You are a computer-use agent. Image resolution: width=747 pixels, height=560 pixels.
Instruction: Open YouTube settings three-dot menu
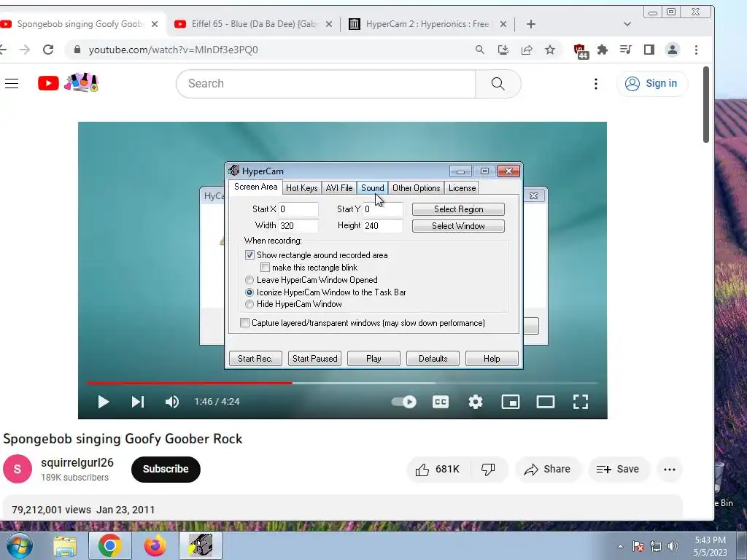(595, 84)
